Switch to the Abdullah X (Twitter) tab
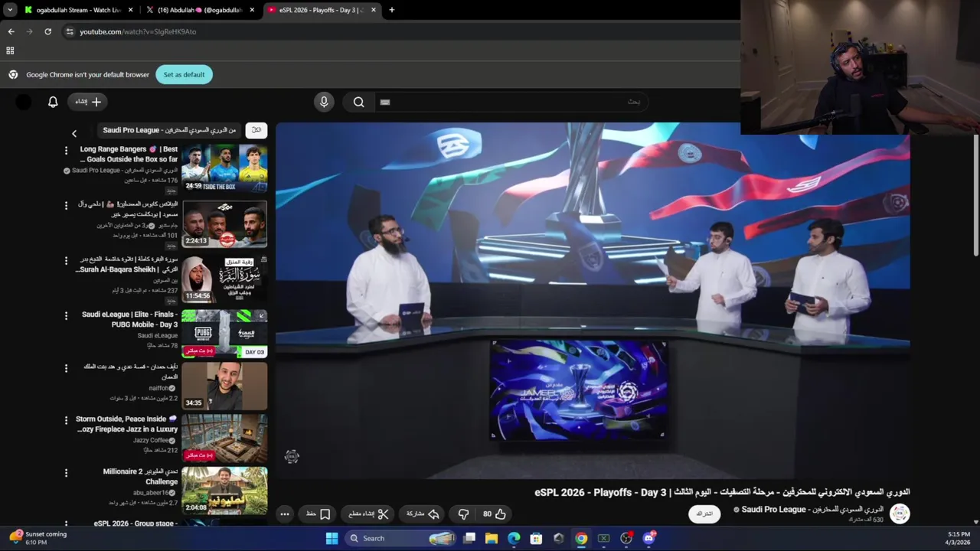The height and width of the screenshot is (551, 980). click(199, 10)
